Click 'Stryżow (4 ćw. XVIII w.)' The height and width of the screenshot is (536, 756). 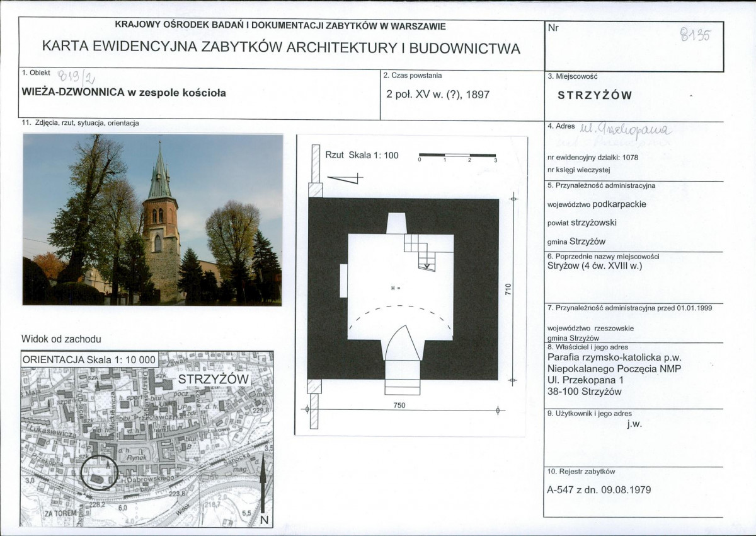(x=595, y=266)
